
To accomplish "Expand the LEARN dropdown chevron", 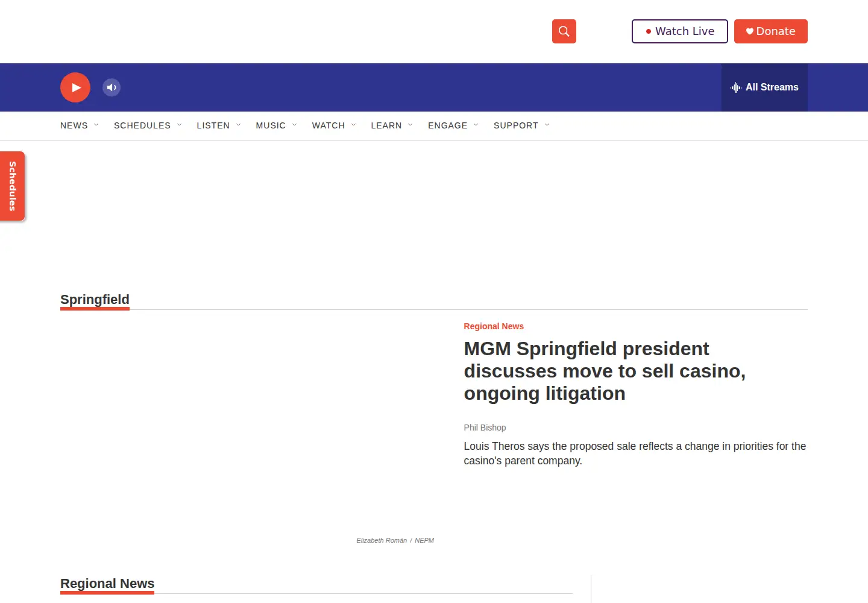I will click(410, 125).
